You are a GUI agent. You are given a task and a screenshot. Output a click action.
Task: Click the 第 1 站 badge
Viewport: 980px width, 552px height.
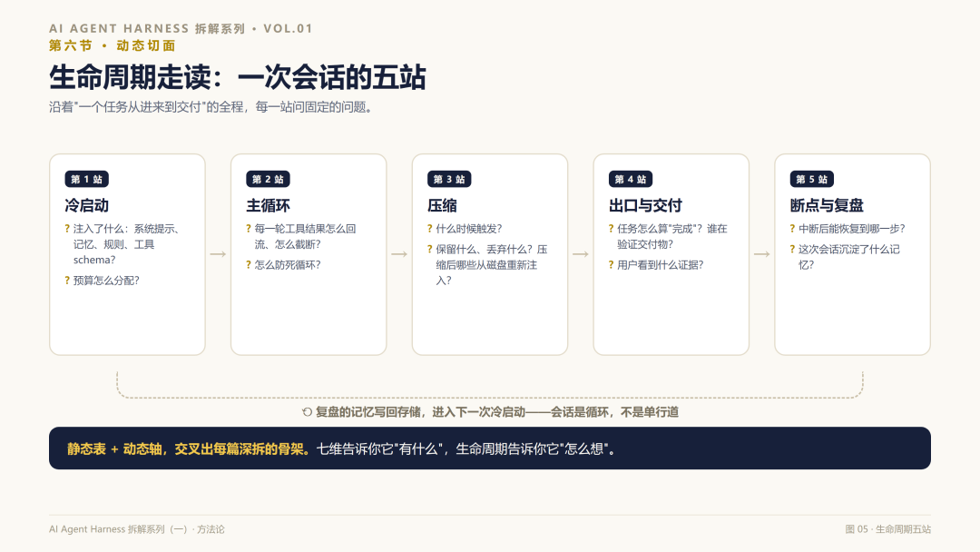(x=87, y=180)
